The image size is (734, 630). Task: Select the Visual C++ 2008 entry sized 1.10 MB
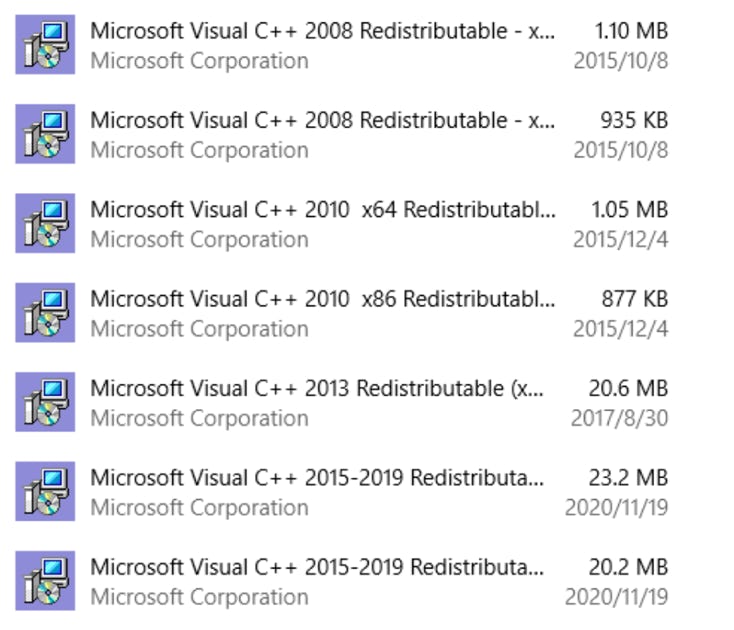click(x=342, y=44)
